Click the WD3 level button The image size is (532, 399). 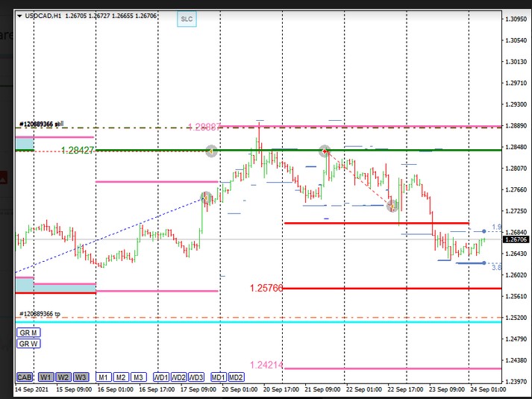pyautogui.click(x=196, y=377)
